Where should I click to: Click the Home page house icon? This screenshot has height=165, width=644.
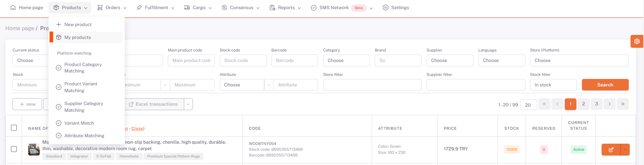[13, 7]
